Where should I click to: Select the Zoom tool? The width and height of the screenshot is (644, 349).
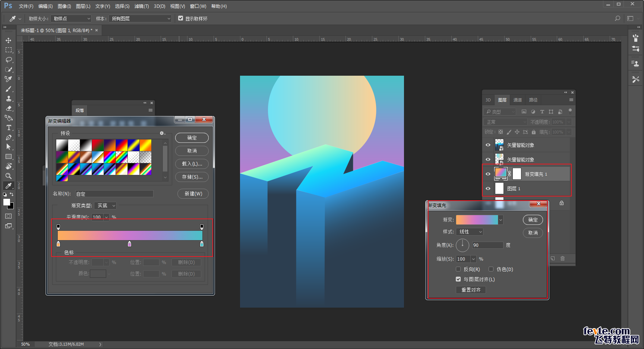click(9, 176)
